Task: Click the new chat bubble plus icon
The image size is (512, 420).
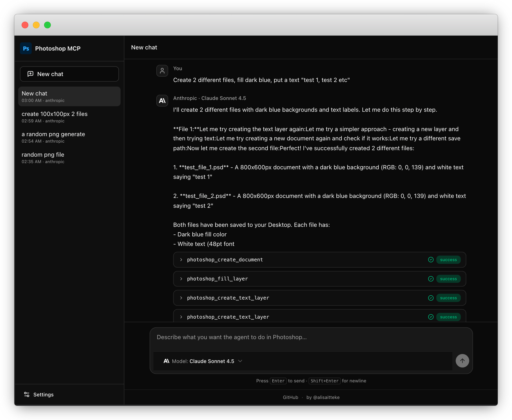Action: (x=30, y=74)
